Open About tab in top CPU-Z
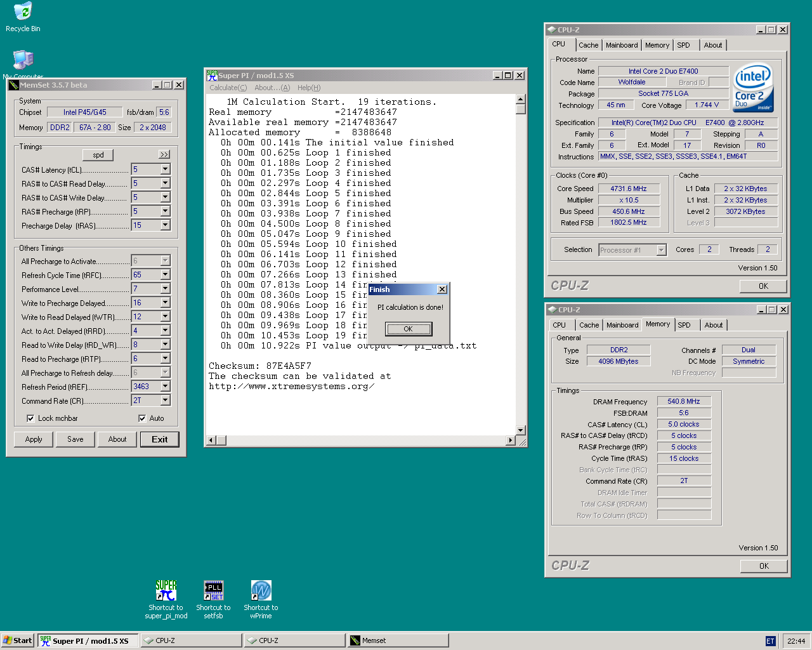The width and height of the screenshot is (812, 650). pyautogui.click(x=713, y=45)
